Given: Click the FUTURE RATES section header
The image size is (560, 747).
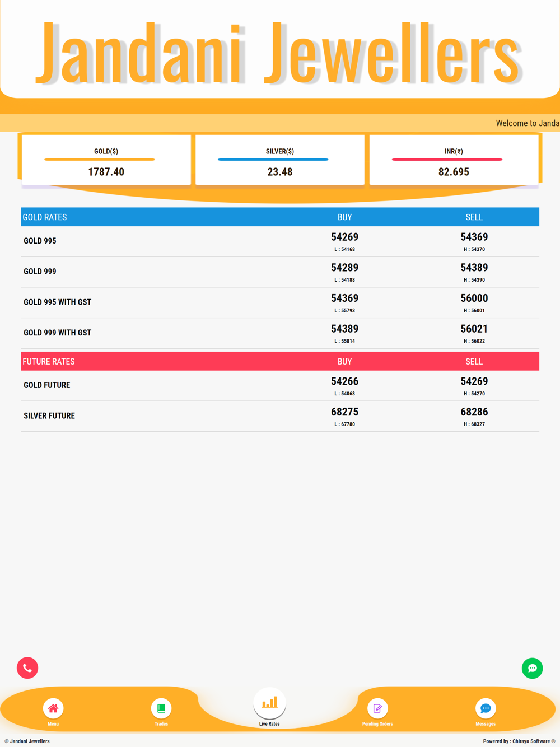Looking at the screenshot, I should click(x=280, y=362).
